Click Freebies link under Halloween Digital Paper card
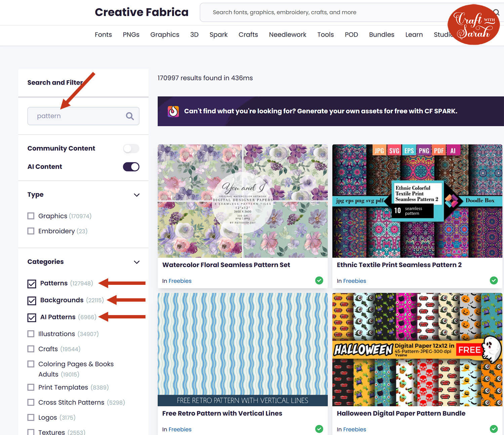Screen dimensions: 504x435 [x=354, y=429]
